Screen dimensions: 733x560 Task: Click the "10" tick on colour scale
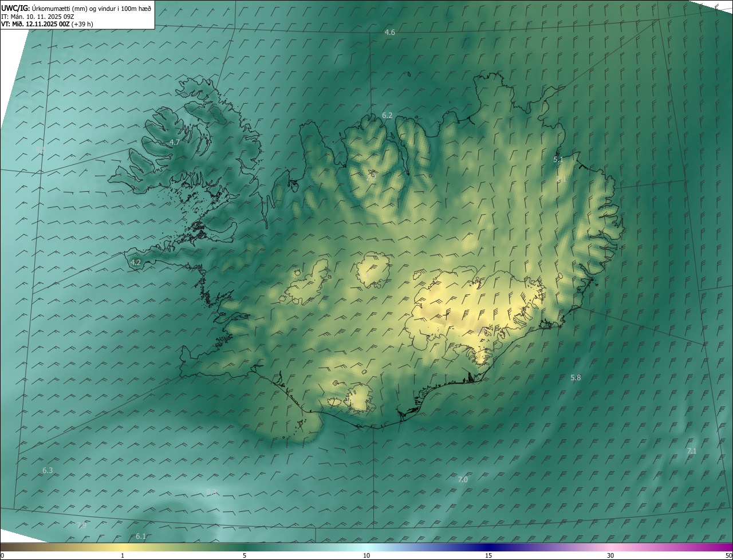pos(366,556)
